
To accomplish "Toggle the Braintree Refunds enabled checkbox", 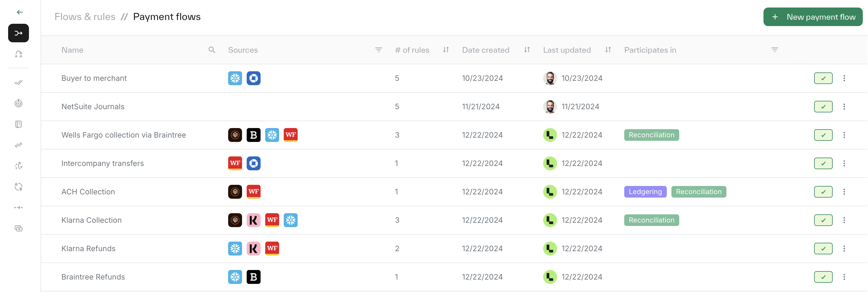I will (823, 277).
